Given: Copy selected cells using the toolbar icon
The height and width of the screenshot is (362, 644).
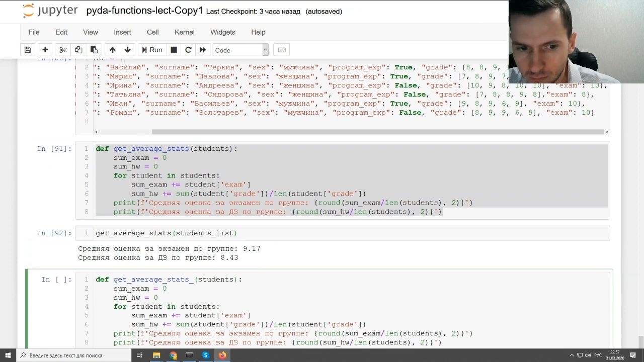Looking at the screenshot, I should (x=78, y=50).
